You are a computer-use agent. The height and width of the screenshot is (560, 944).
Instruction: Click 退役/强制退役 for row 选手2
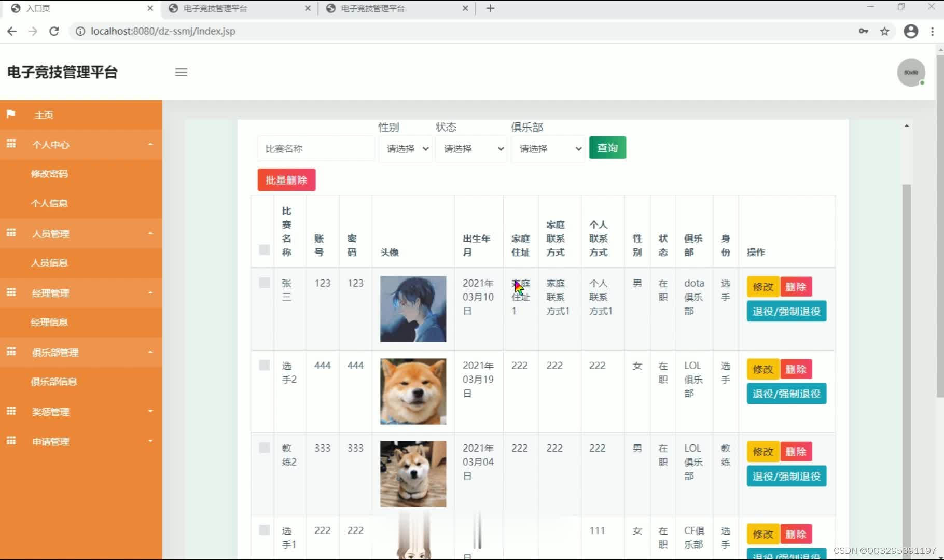pyautogui.click(x=786, y=394)
